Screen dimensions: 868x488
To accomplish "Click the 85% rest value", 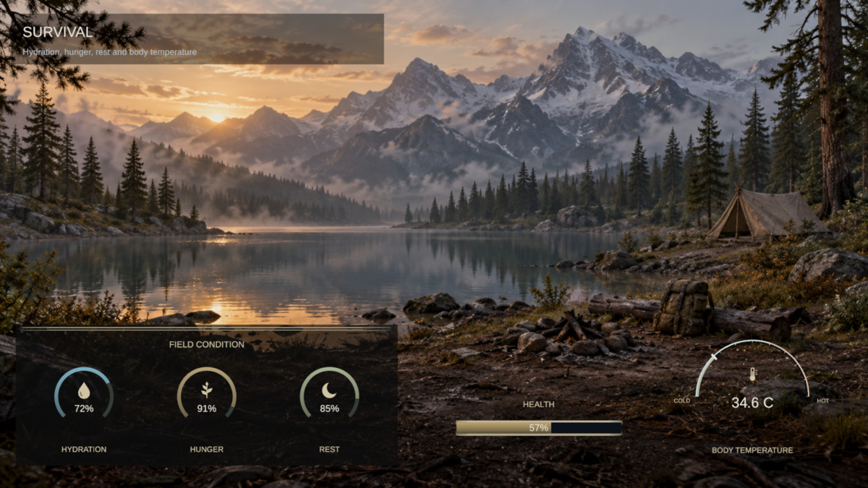I will pyautogui.click(x=329, y=408).
